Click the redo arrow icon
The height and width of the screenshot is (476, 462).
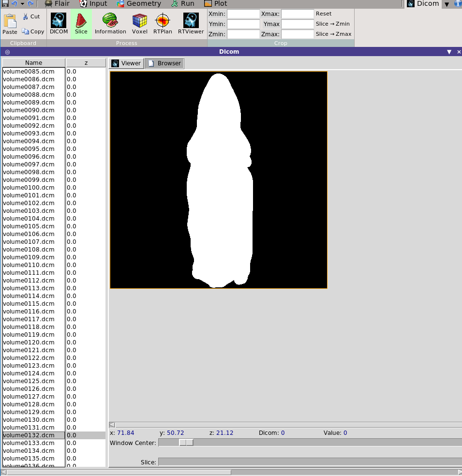click(x=30, y=4)
